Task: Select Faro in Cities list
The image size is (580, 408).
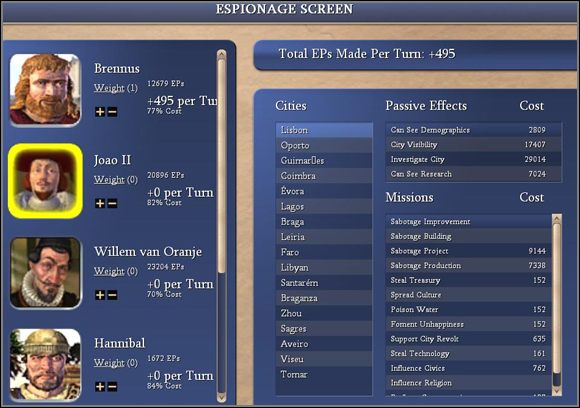Action: click(324, 252)
